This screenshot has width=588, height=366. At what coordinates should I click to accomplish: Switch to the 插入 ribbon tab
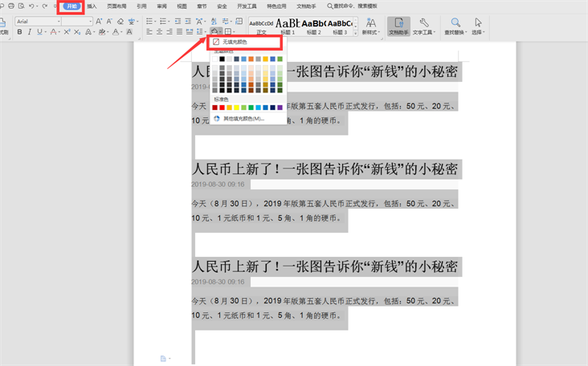pos(92,6)
